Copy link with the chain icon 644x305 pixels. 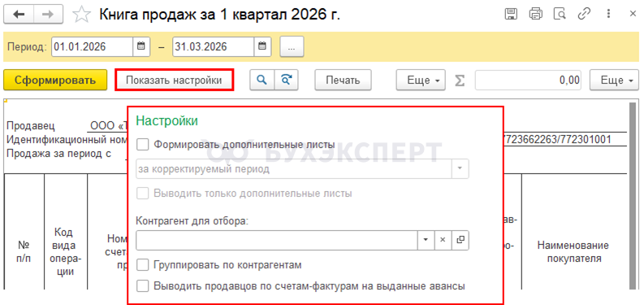584,14
